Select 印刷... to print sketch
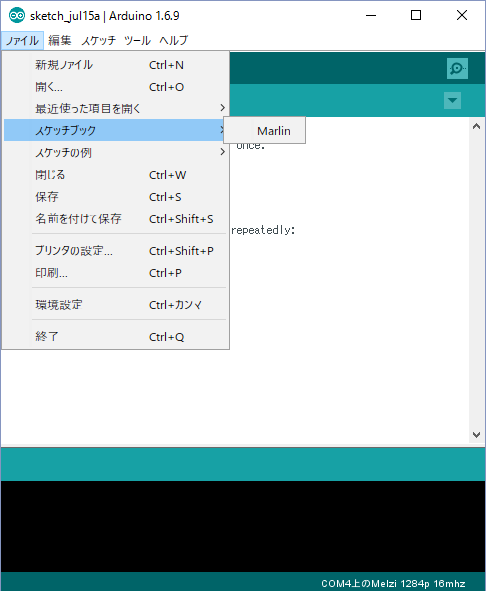 [116, 273]
